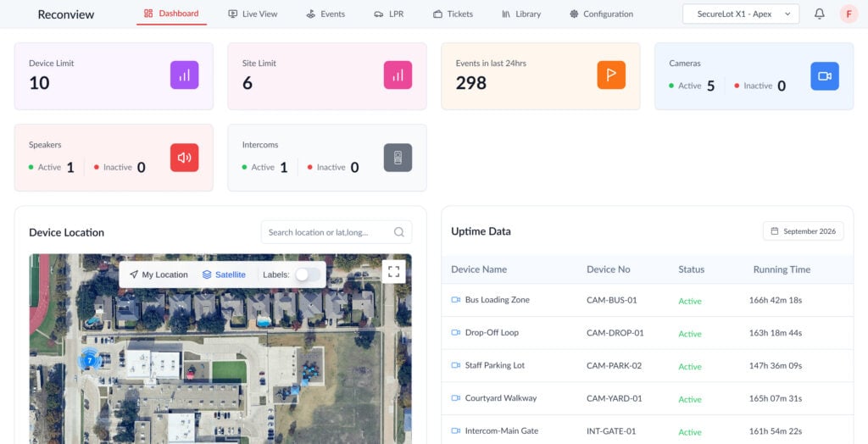Click running time 147h 36m 09s

click(x=776, y=366)
